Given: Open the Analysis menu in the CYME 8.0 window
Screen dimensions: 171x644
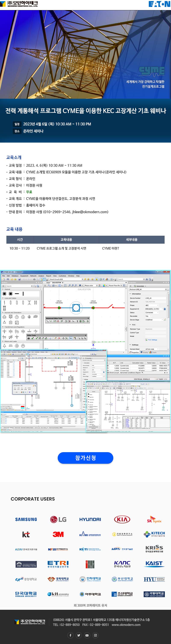Looking at the screenshot, I should (x=41, y=276).
